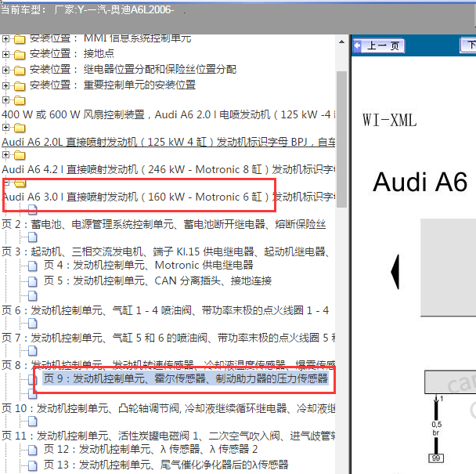The image size is (476, 474).
Task: Click document icon above 页 11 entry
Action: tap(32, 422)
